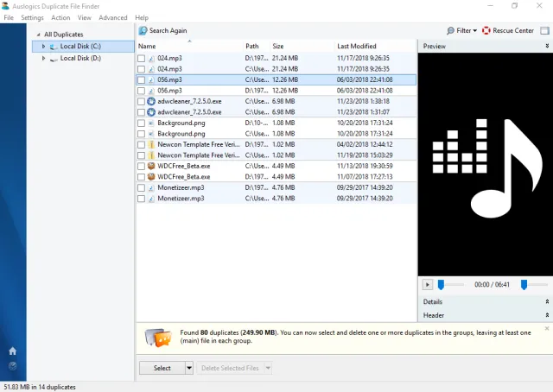
Task: Click the Rescue Center lifebuoy icon
Action: 486,31
